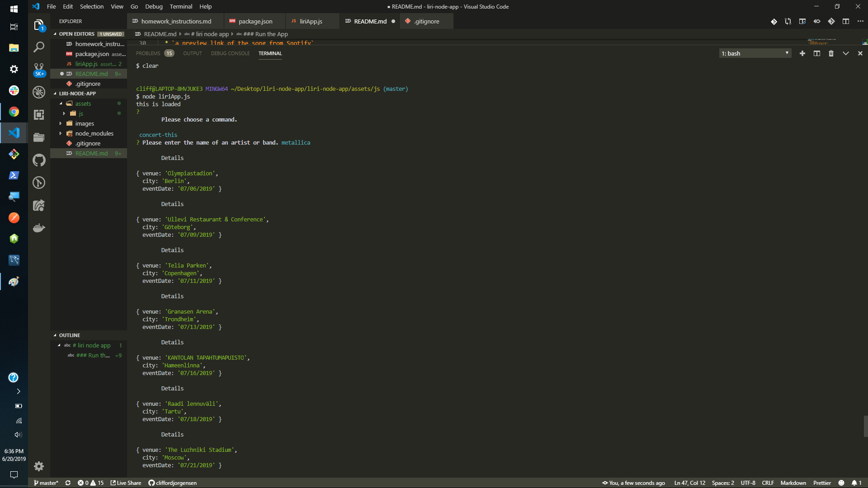Click Live Share in status bar
868x488 pixels.
[126, 483]
